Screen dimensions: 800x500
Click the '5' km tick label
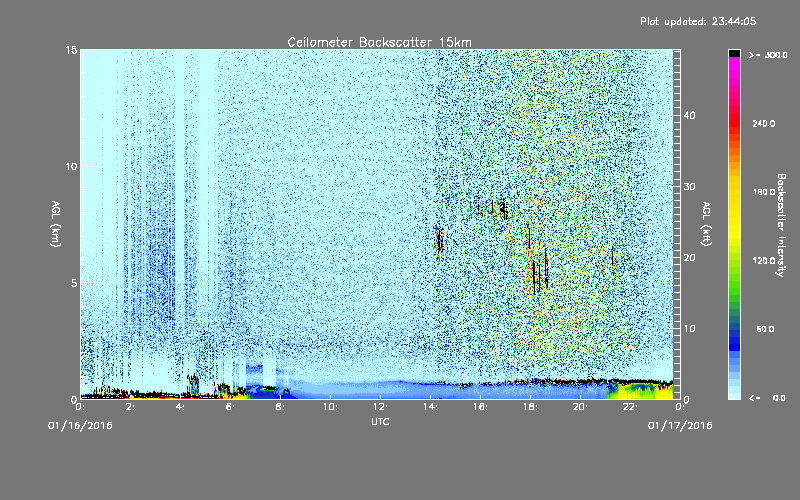click(x=74, y=283)
